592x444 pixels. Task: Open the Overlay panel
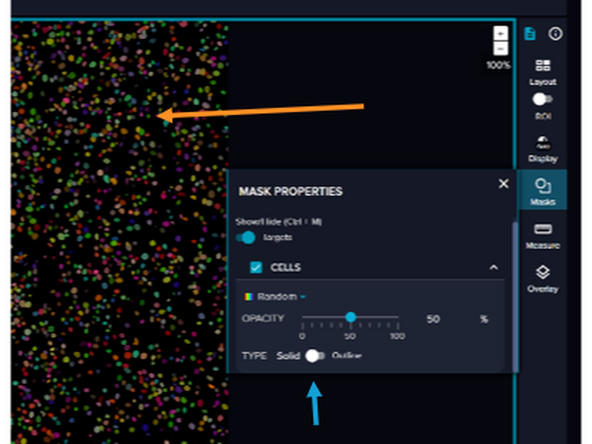coord(543,279)
